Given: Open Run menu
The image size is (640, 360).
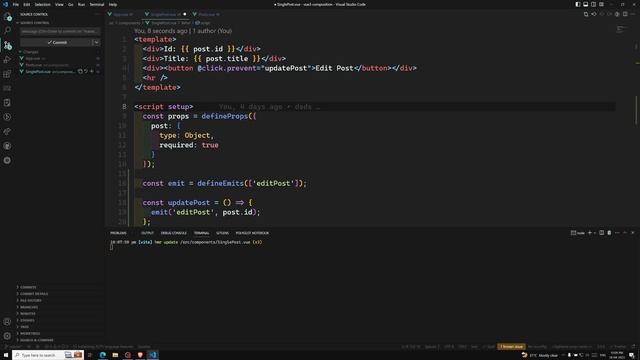Looking at the screenshot, I should (81, 4).
